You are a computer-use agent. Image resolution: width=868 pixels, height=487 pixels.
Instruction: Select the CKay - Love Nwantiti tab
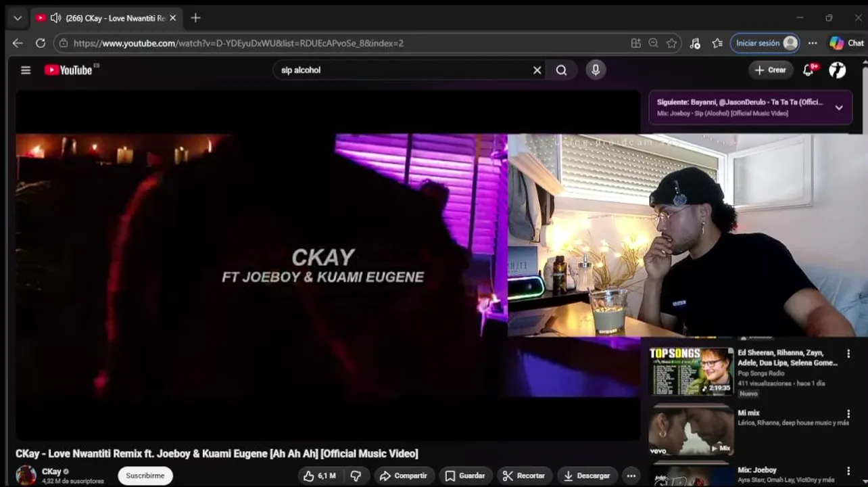tap(106, 18)
